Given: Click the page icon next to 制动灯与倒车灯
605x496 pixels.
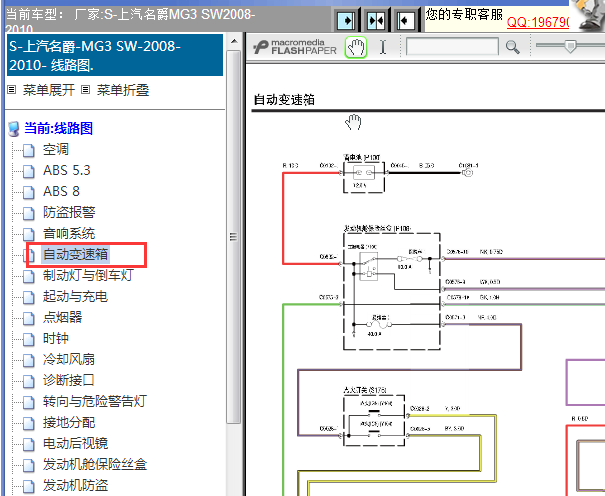Looking at the screenshot, I should 29,276.
